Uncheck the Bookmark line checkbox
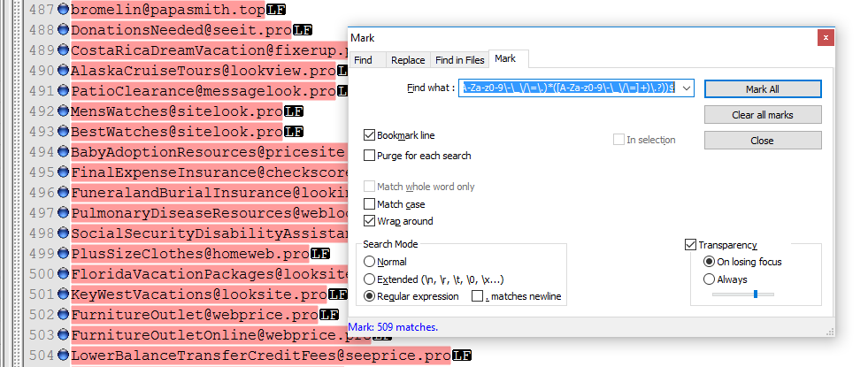Viewport: 868px width, 367px height. pyautogui.click(x=369, y=135)
